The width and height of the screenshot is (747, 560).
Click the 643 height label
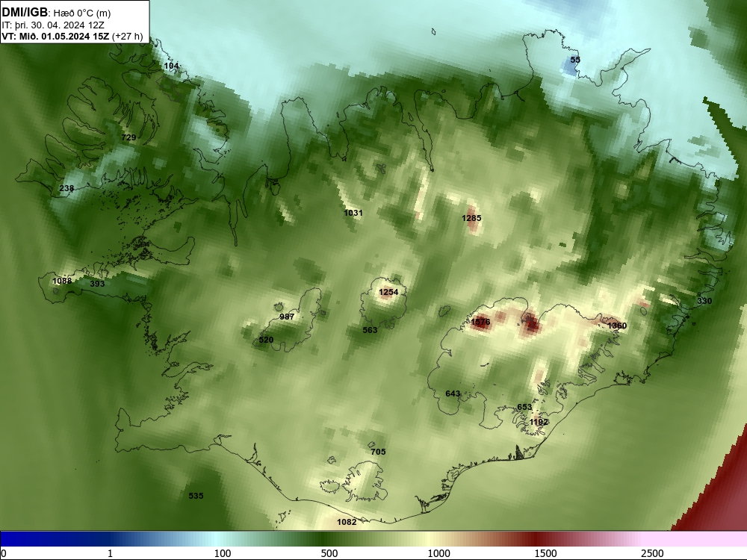tap(453, 393)
